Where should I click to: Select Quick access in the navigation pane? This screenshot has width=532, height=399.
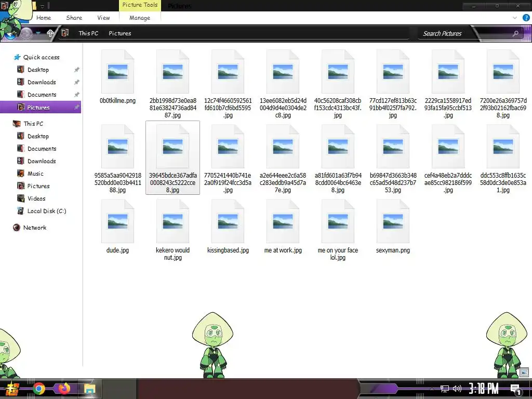41,57
